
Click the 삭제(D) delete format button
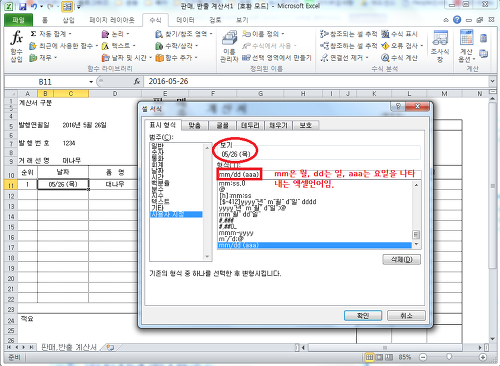tap(402, 259)
